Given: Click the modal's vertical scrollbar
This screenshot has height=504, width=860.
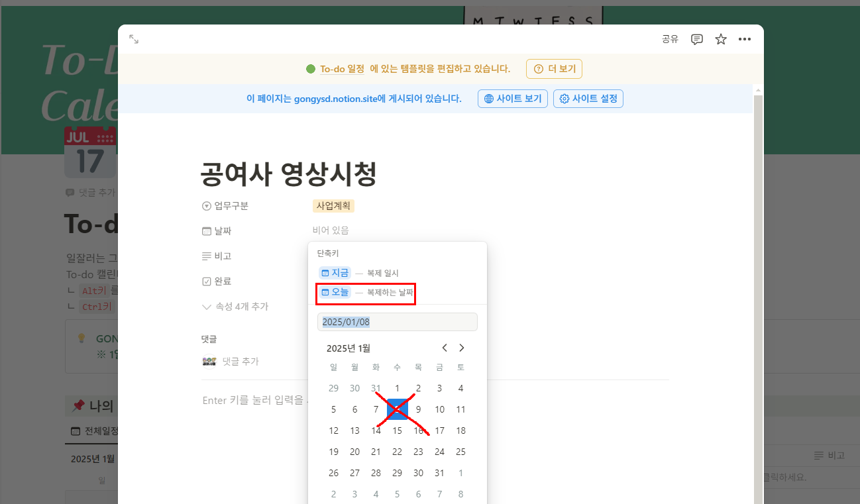Looking at the screenshot, I should point(759,298).
